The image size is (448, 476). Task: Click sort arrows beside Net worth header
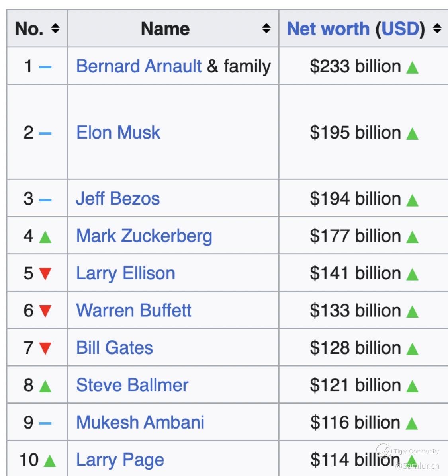(x=437, y=29)
